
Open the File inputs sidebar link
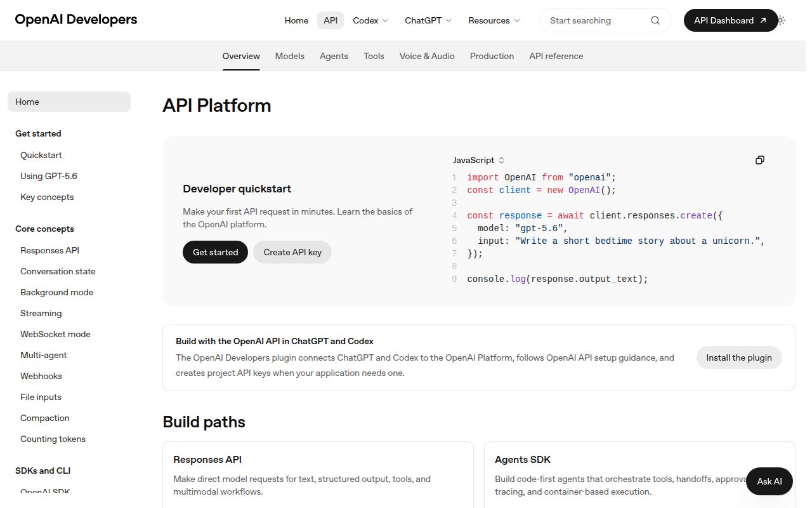(x=41, y=397)
